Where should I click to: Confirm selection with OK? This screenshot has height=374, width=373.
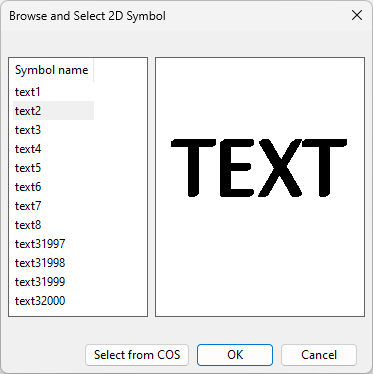[235, 355]
